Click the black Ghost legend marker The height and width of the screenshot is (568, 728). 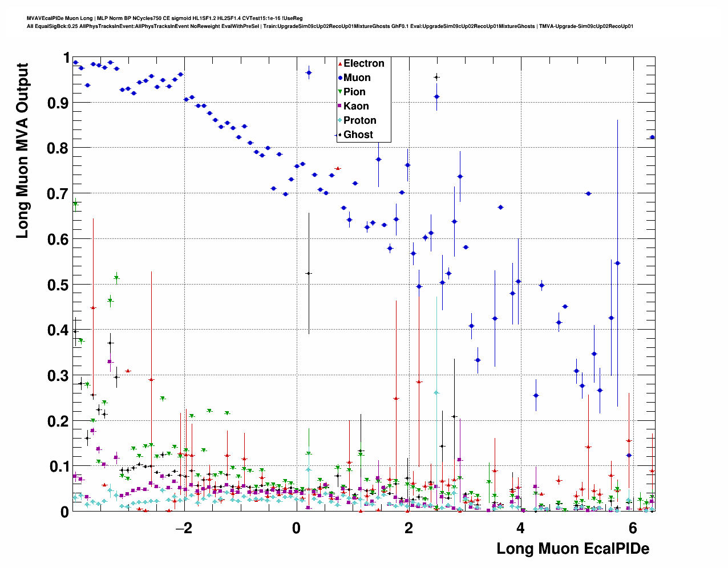[x=340, y=135]
